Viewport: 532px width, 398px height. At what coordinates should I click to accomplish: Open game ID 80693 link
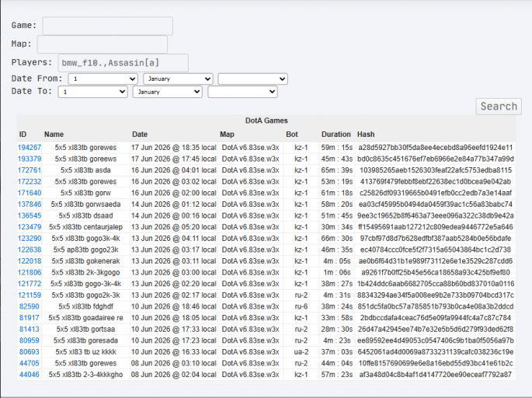(x=30, y=352)
